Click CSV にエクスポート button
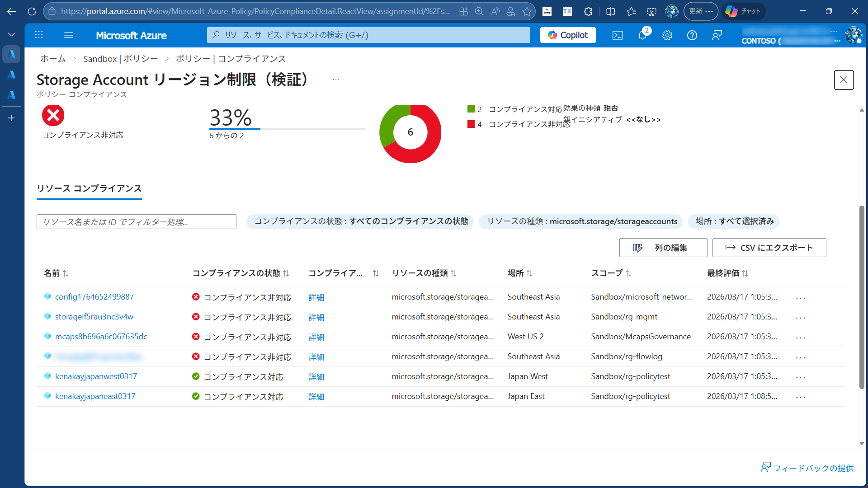Viewport: 868px width, 488px height. click(x=769, y=248)
